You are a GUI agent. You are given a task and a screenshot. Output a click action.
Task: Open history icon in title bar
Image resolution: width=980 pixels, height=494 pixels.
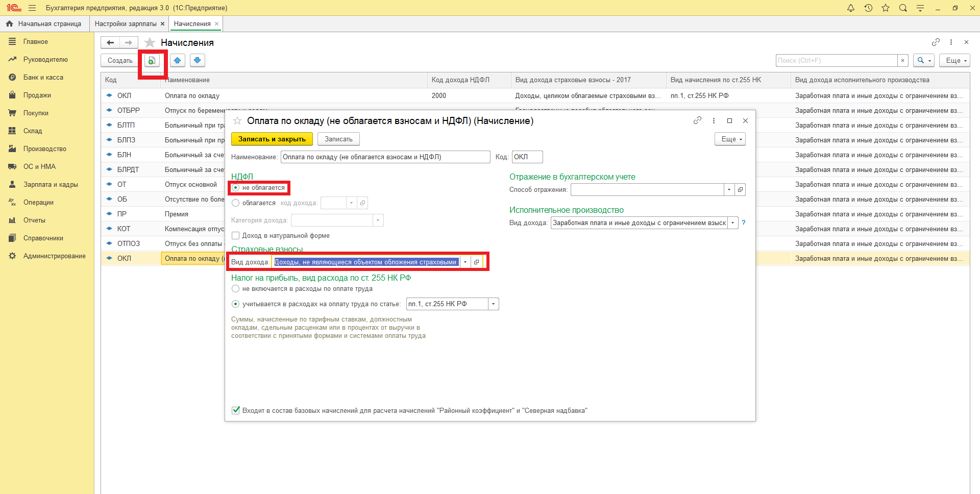click(868, 8)
